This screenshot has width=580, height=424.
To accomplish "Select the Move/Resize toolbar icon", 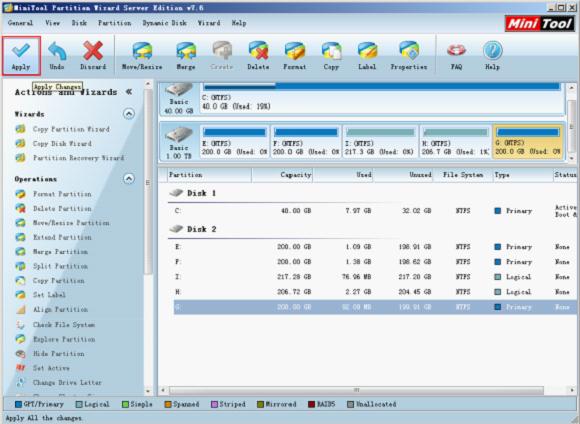I will [142, 51].
